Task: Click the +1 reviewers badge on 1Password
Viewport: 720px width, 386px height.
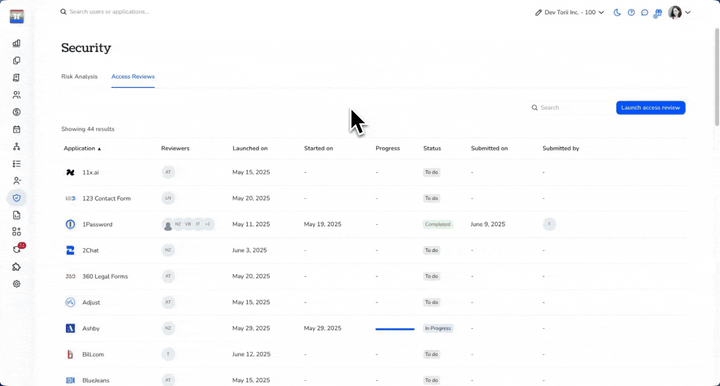Action: tap(208, 224)
